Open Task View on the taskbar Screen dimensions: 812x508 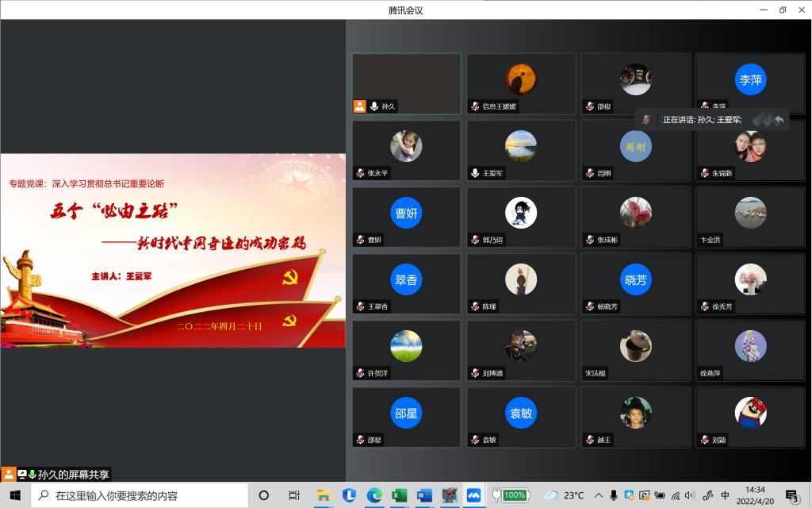coord(294,495)
